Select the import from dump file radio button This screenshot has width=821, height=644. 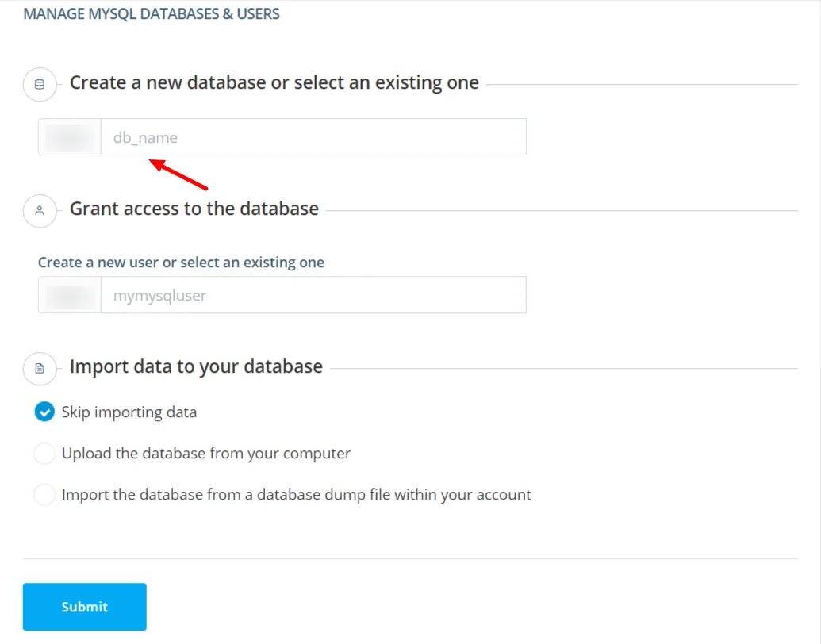coord(44,495)
